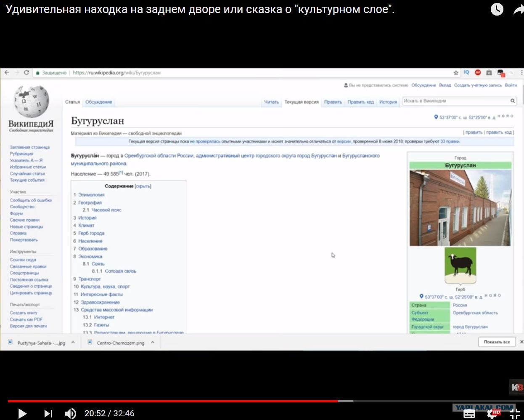Image resolution: width=524 pixels, height=420 pixels.
Task: Exit fullscreen mode in player
Action: coord(515,414)
